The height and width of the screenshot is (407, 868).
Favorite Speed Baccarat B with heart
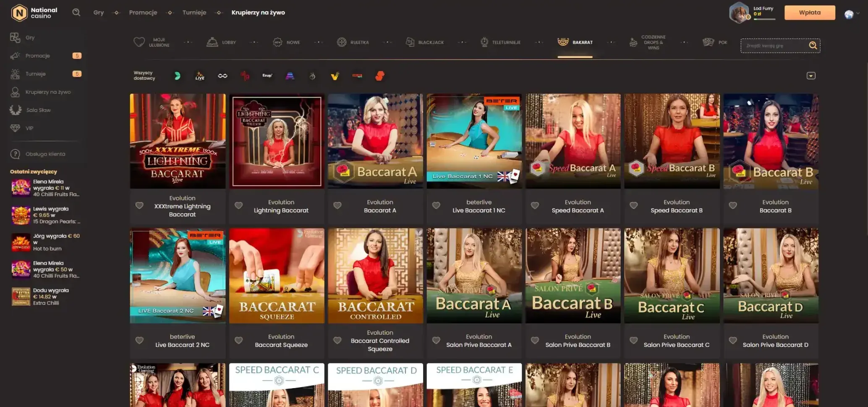(634, 206)
